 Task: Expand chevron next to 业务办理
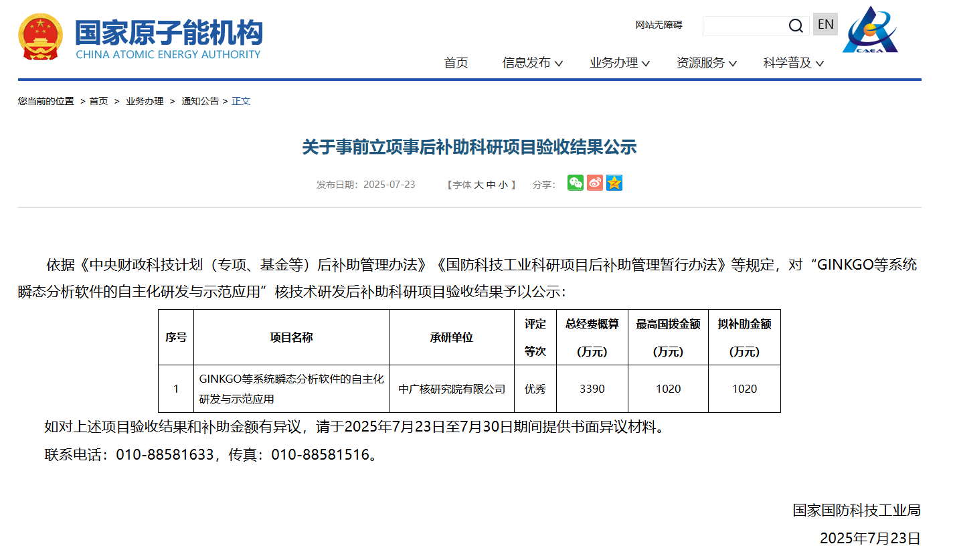click(646, 64)
